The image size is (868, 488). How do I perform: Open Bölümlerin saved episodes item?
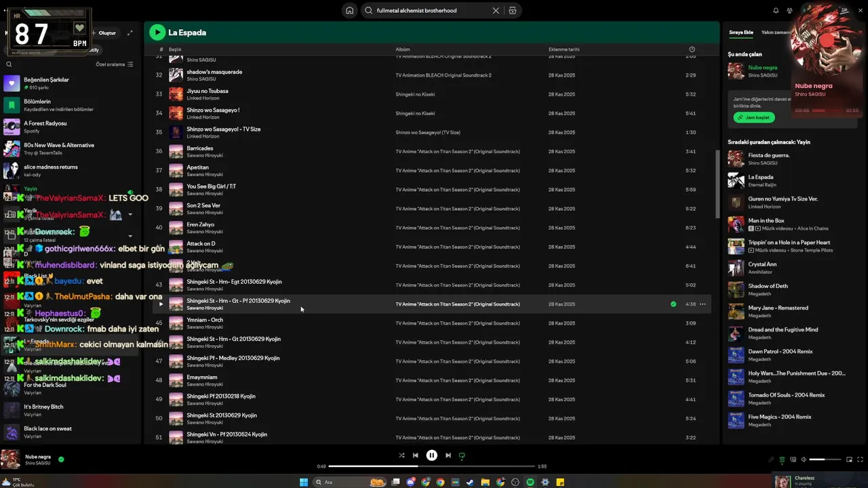[x=72, y=105]
